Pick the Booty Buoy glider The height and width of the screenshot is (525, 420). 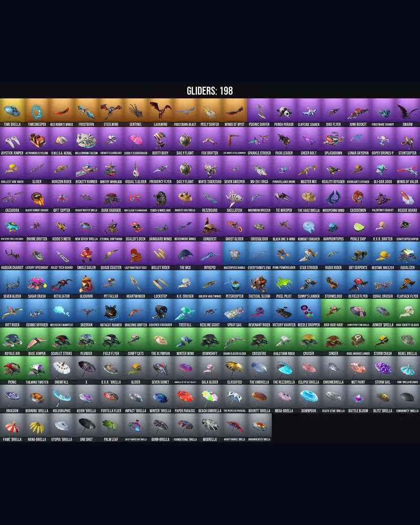point(161,141)
